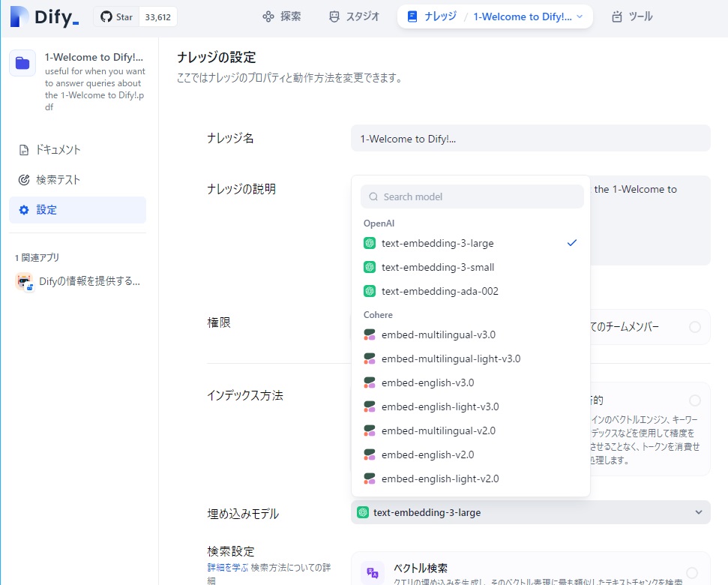Click the Cohere group heading in model list

(378, 315)
